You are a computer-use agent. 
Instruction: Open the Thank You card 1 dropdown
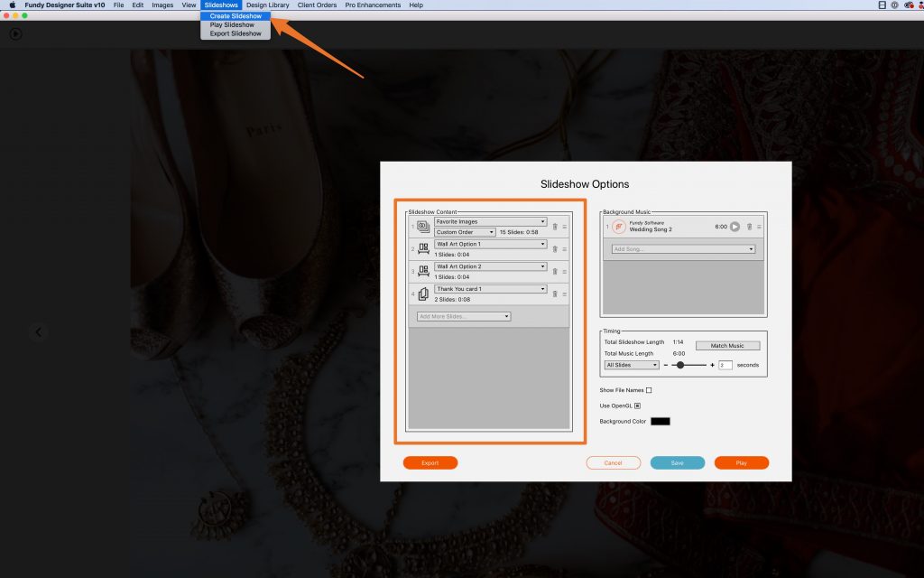(x=490, y=289)
